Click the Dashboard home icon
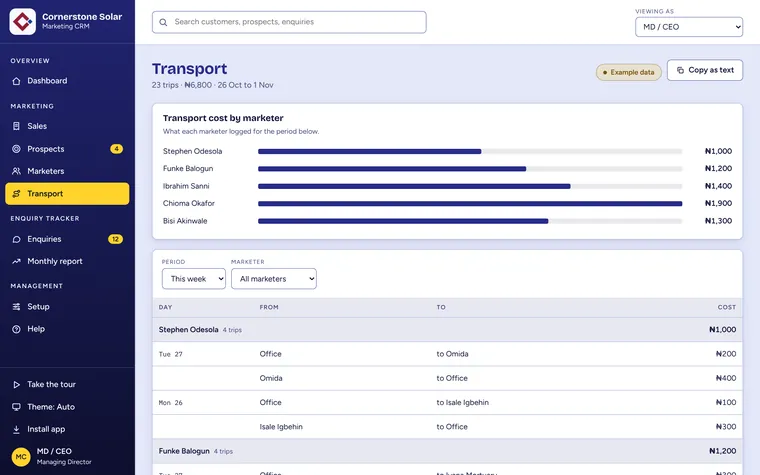Image resolution: width=760 pixels, height=475 pixels. pos(16,81)
